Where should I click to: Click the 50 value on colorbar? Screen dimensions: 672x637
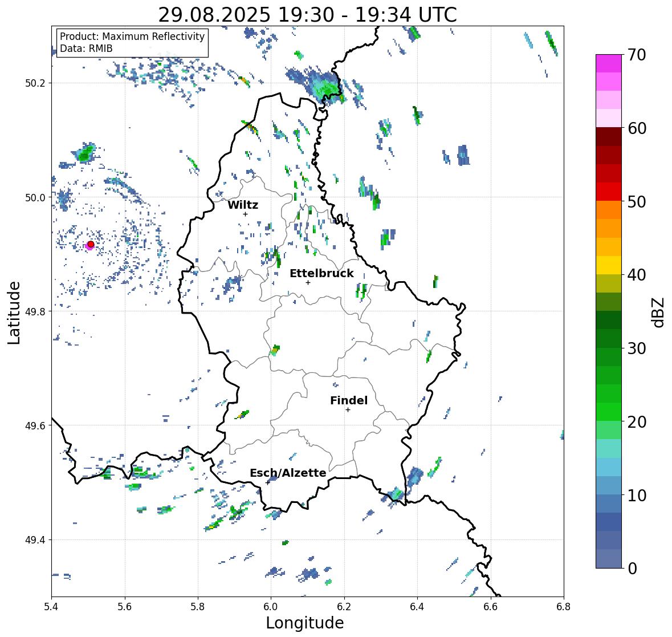click(x=637, y=201)
